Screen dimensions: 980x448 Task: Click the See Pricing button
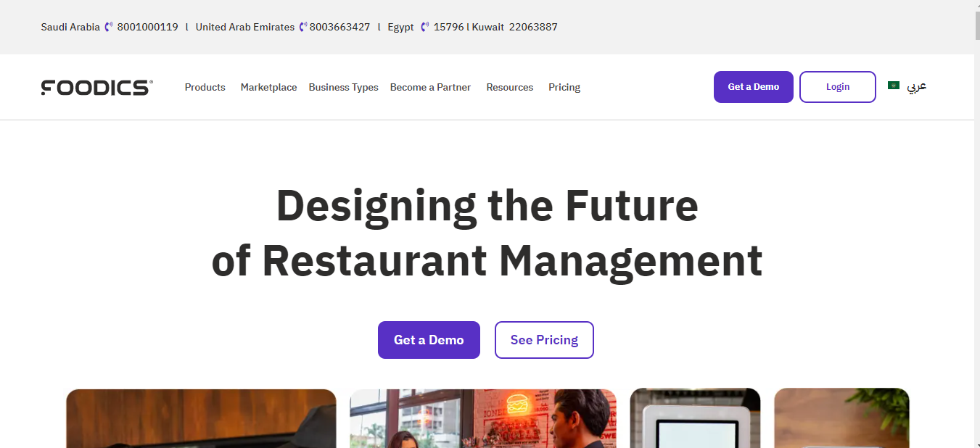[544, 340]
